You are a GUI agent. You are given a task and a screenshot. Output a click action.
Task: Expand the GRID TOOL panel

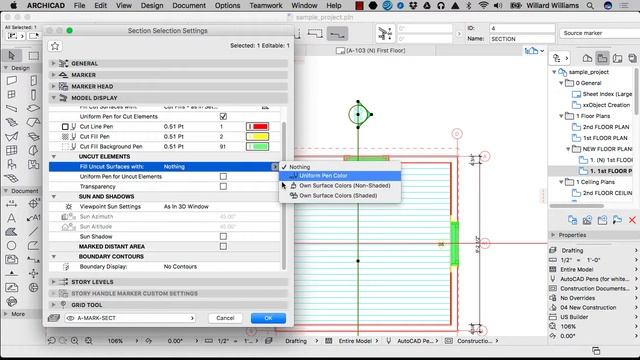coord(53,304)
